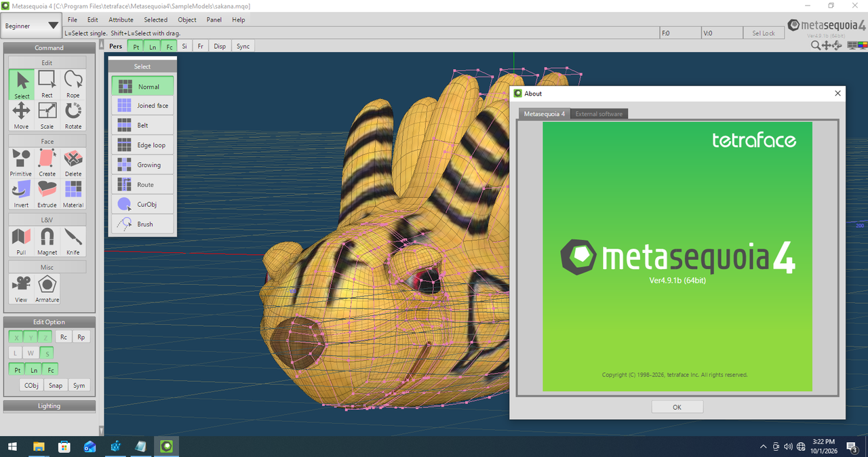The image size is (868, 457).
Task: Select the Delete face tool
Action: tap(73, 163)
